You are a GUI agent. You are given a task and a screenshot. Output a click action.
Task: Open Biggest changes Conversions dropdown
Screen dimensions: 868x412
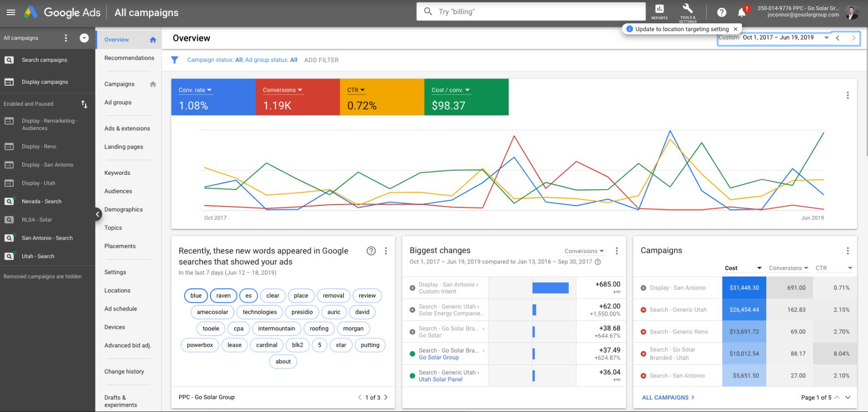584,251
